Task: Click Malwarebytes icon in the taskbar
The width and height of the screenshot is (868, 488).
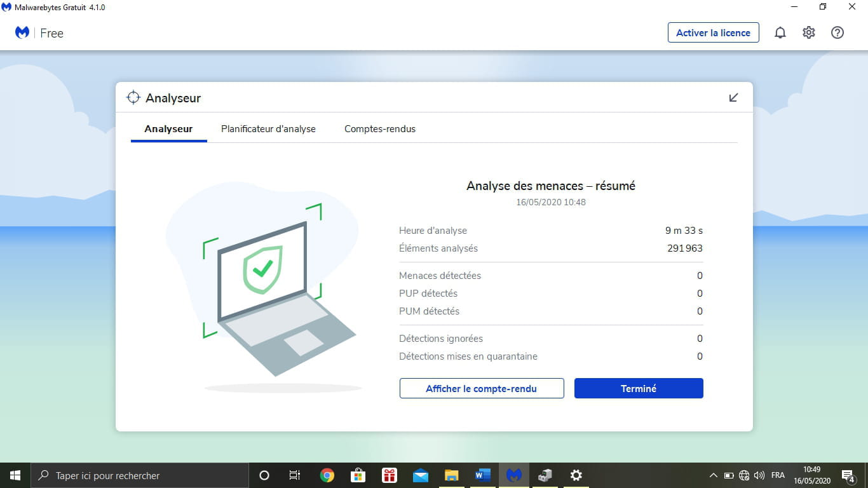Action: [x=514, y=475]
